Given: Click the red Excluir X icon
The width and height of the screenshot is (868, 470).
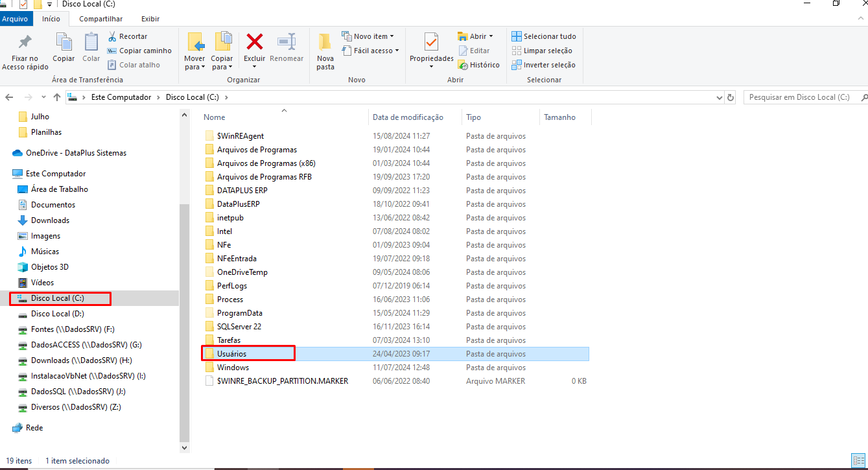Looking at the screenshot, I should tap(255, 42).
